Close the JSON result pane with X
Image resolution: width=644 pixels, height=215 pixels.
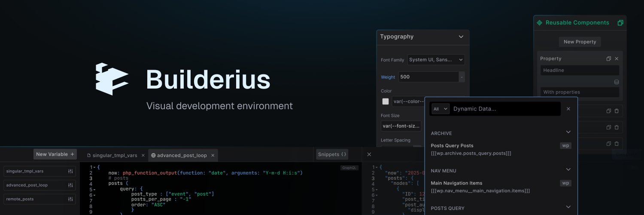pos(369,154)
